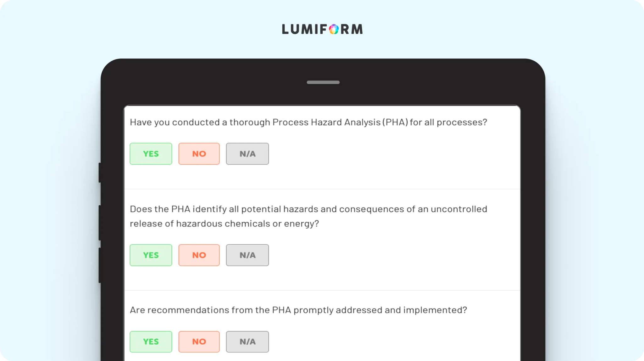Select YES for PHA identifies potential hazards

[x=151, y=255]
